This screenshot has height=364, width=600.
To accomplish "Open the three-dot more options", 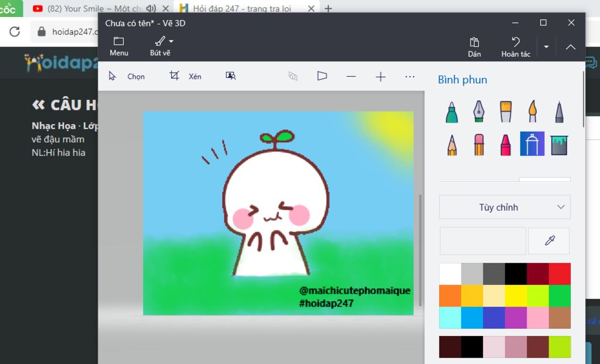I will coord(410,77).
